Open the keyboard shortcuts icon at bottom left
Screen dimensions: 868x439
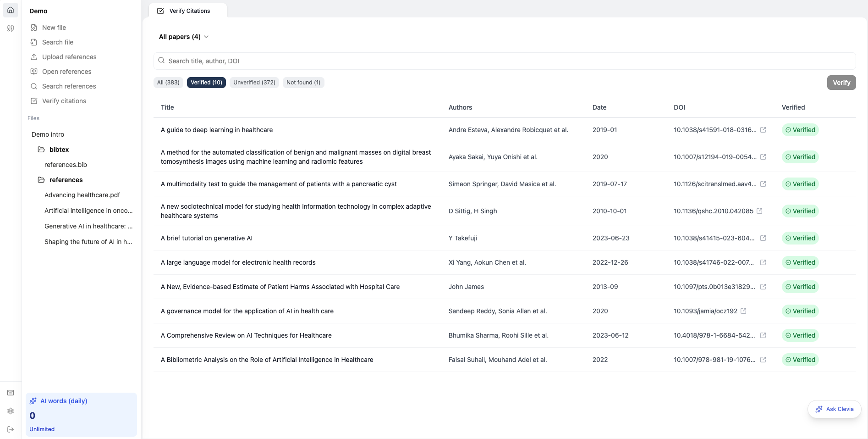pyautogui.click(x=10, y=392)
